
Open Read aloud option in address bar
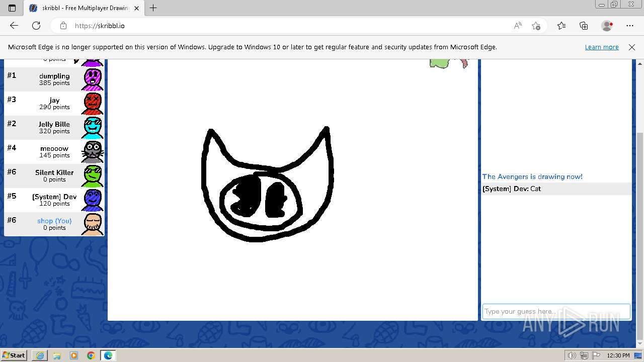(x=518, y=26)
